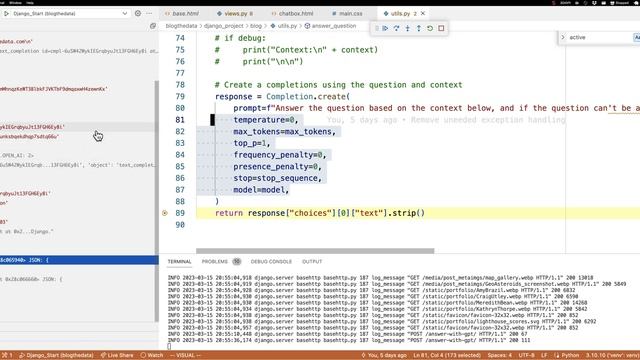Select the TERMINAL panel tab
The width and height of the screenshot is (640, 360).
[179, 262]
